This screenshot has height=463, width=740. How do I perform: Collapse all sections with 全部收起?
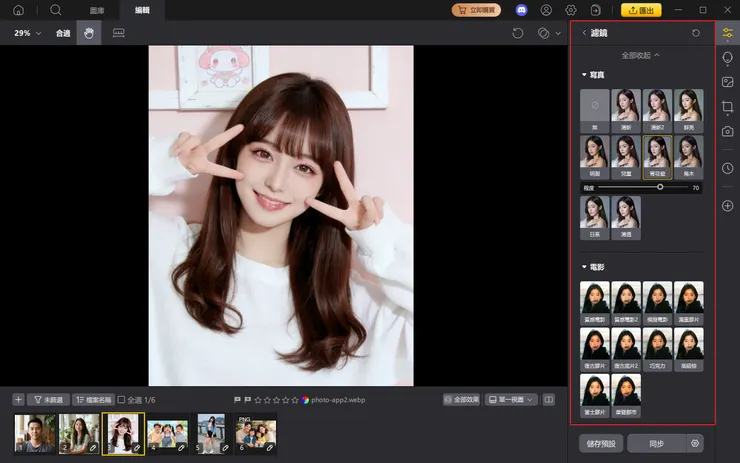pyautogui.click(x=640, y=55)
